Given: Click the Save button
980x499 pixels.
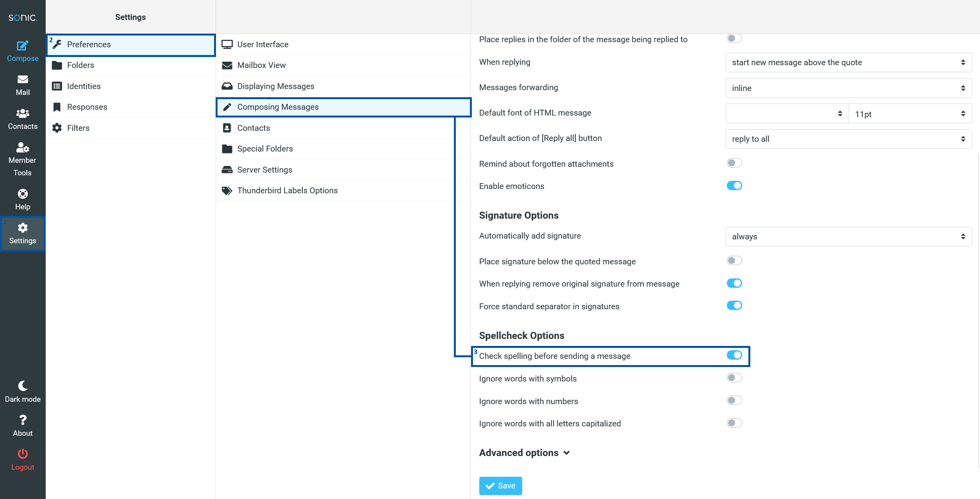Looking at the screenshot, I should pyautogui.click(x=500, y=486).
